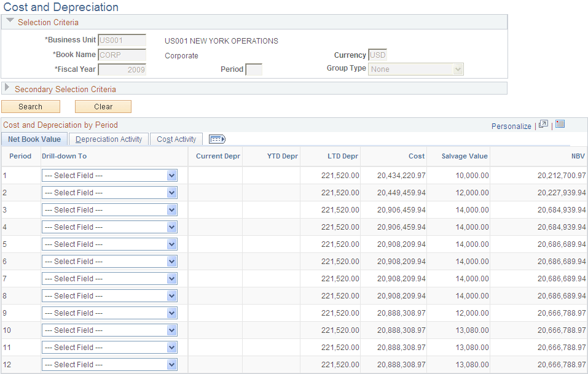Click the Business Unit field showing US001

pos(122,40)
